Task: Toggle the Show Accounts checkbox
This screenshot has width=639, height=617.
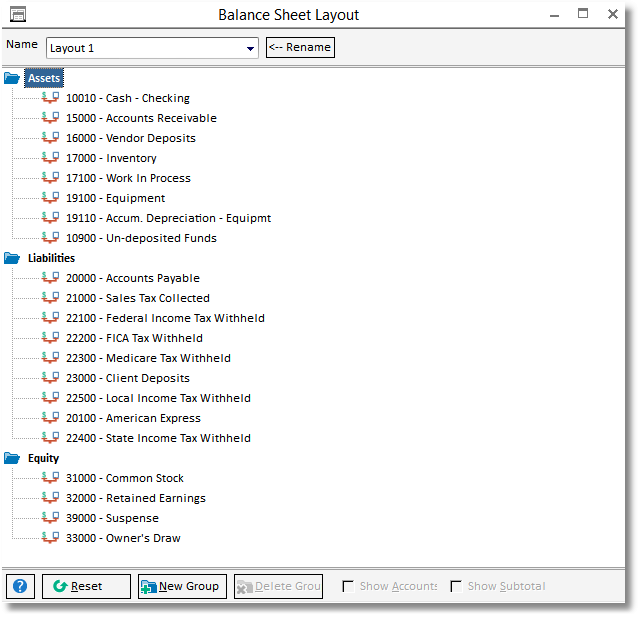Action: tap(348, 586)
